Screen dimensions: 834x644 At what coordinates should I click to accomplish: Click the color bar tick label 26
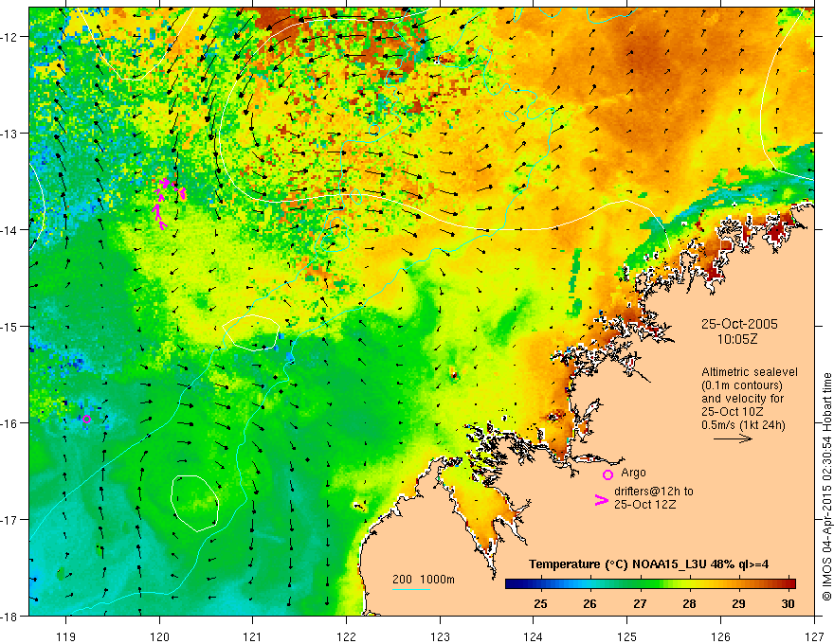pyautogui.click(x=589, y=604)
